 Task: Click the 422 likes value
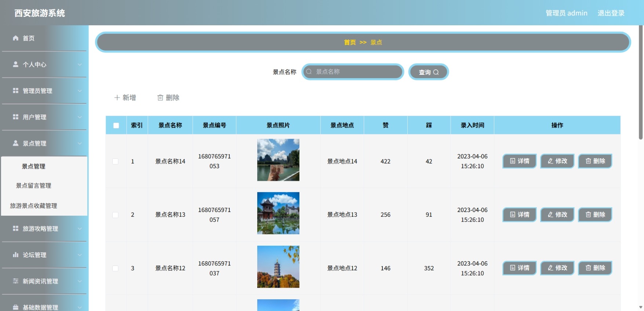click(386, 161)
